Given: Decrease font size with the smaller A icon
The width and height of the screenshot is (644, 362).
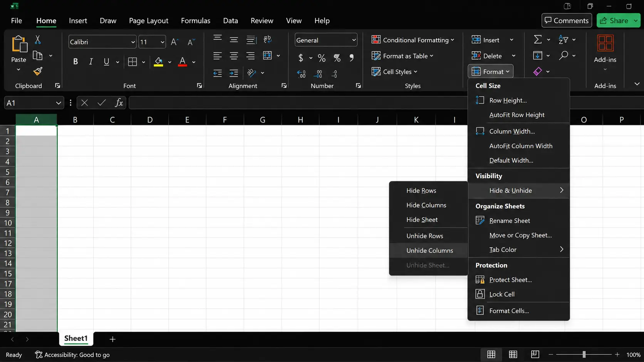Looking at the screenshot, I should coord(191,42).
